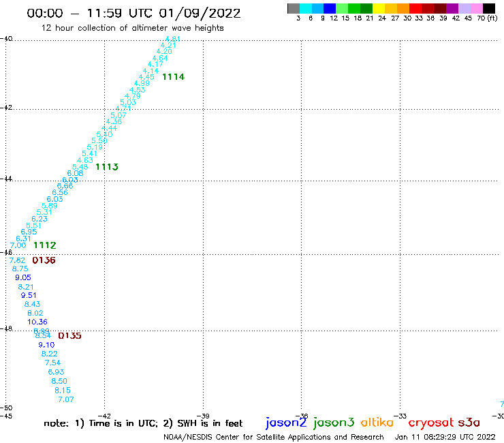Screen dimensions: 504x443
Task: Click the 4.20 wave height reading
Action: click(164, 52)
